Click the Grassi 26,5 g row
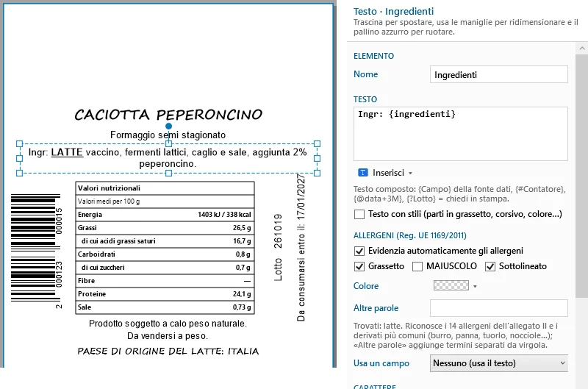The width and height of the screenshot is (588, 389). (165, 228)
